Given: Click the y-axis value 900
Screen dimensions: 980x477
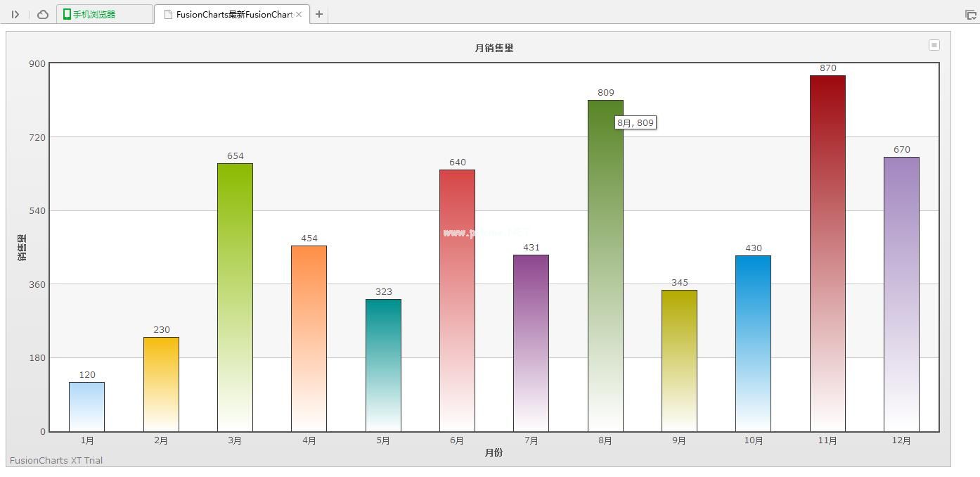Looking at the screenshot, I should click(37, 64).
